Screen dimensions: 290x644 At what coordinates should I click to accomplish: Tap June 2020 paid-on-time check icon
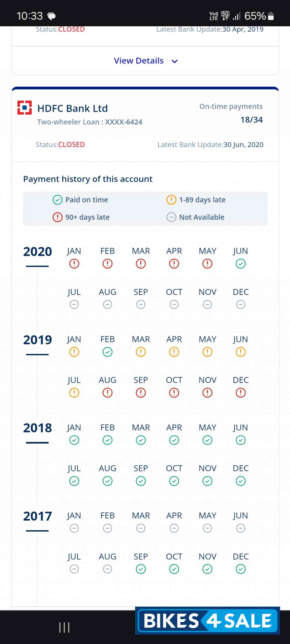tap(240, 264)
